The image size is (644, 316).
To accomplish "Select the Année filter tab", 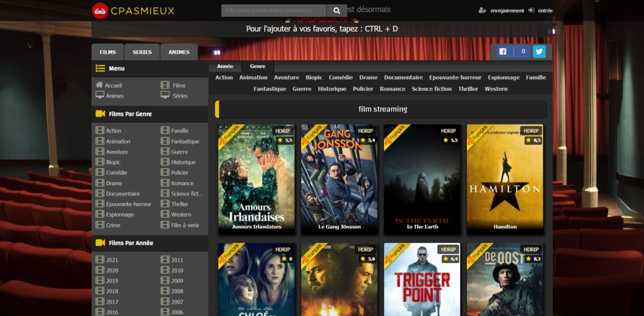I will pos(225,66).
